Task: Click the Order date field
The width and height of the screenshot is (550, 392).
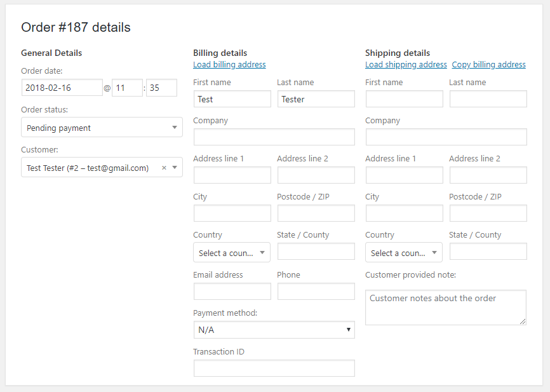Action: 62,88
